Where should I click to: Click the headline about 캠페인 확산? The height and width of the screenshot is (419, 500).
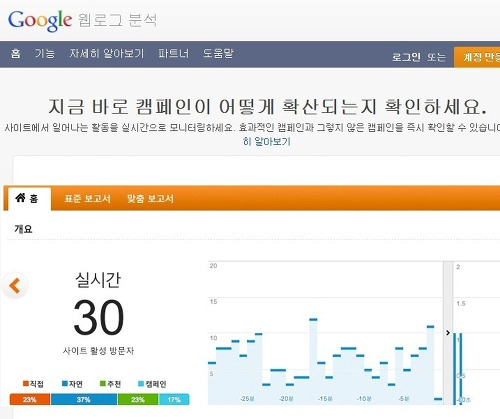268,107
